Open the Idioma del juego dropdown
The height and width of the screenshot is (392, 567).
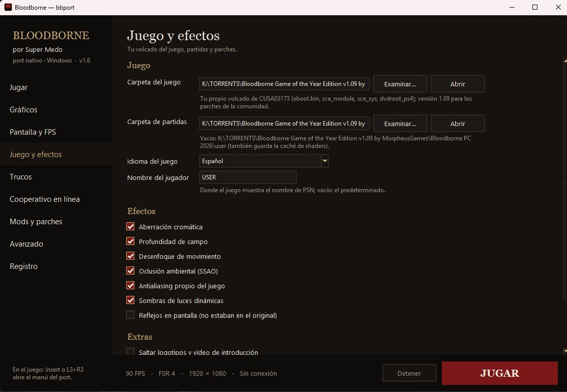point(264,161)
